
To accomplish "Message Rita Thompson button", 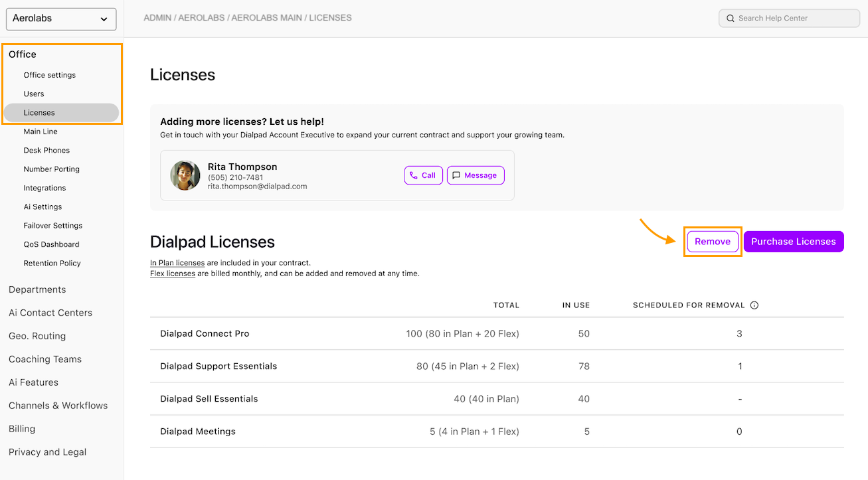I will [476, 175].
